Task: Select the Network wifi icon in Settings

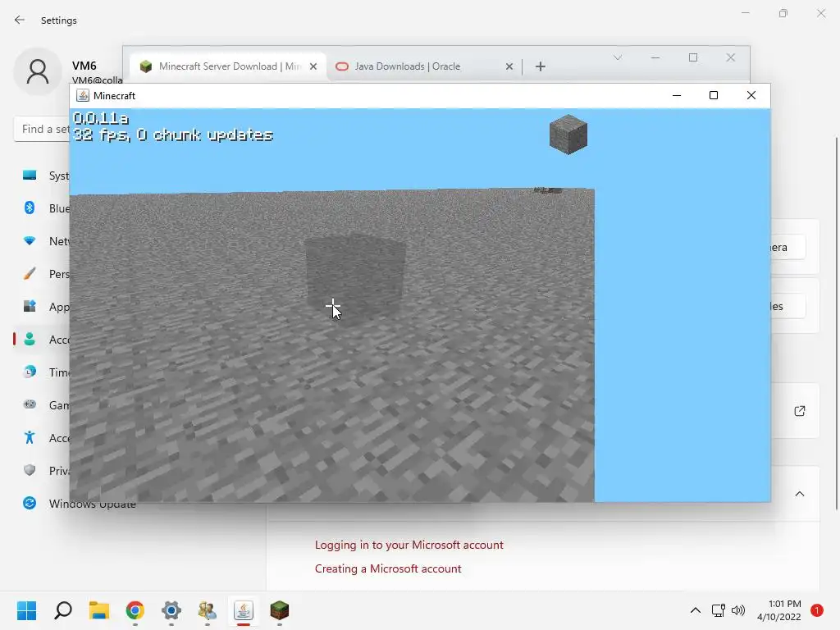Action: (30, 241)
